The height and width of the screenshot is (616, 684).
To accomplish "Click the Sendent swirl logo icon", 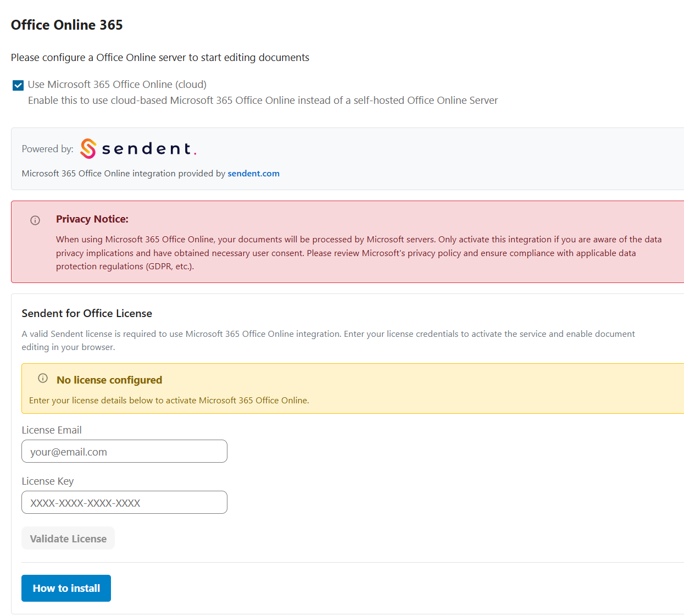I will tap(88, 149).
